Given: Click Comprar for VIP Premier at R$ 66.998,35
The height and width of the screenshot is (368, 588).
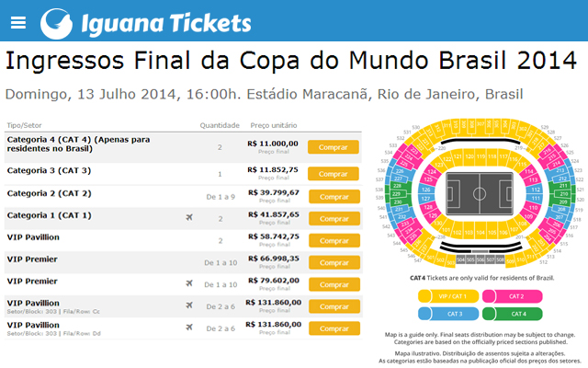Looking at the screenshot, I should 333,263.
